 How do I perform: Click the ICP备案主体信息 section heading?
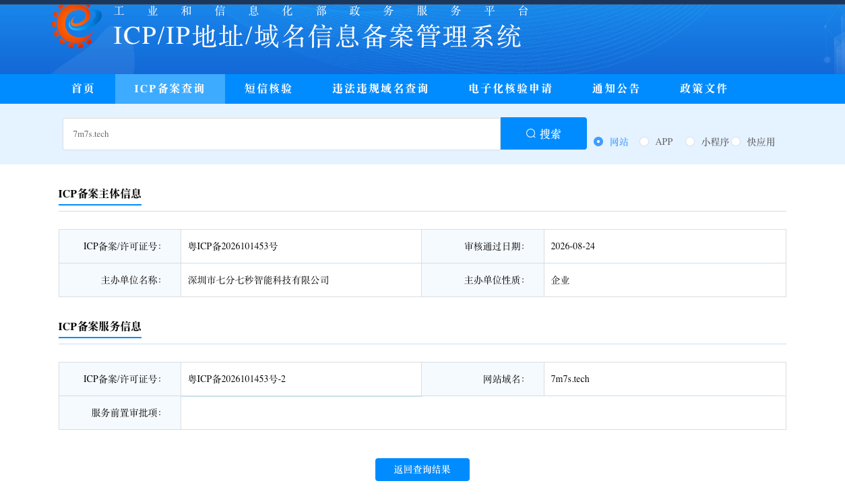click(x=100, y=194)
